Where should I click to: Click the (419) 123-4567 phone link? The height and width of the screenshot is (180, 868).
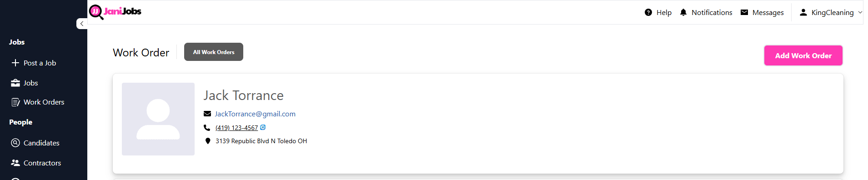236,128
